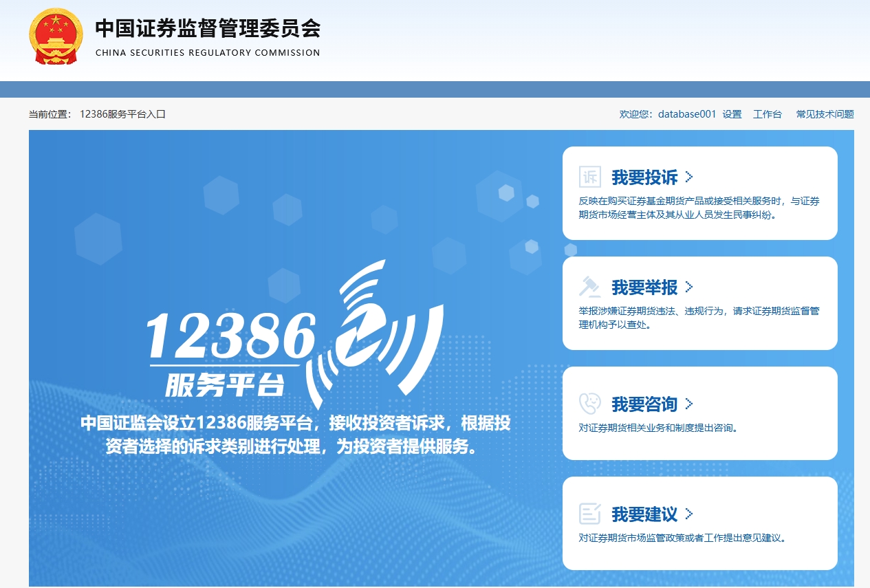Expand the chevron next to 我要建议

[x=689, y=514]
